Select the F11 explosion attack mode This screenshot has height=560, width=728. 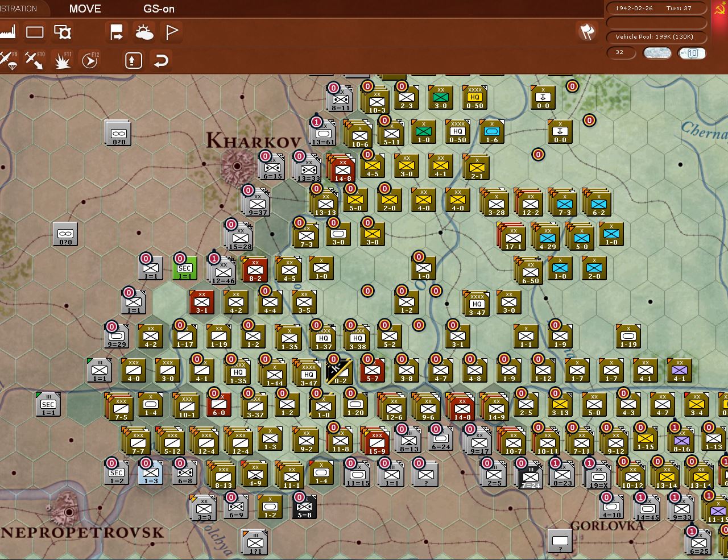63,60
